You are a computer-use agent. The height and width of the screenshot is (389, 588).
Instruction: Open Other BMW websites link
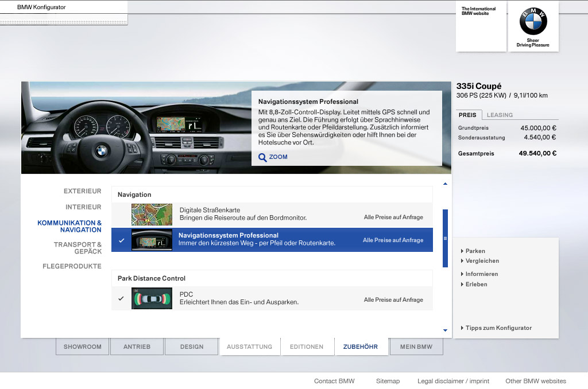(536, 381)
